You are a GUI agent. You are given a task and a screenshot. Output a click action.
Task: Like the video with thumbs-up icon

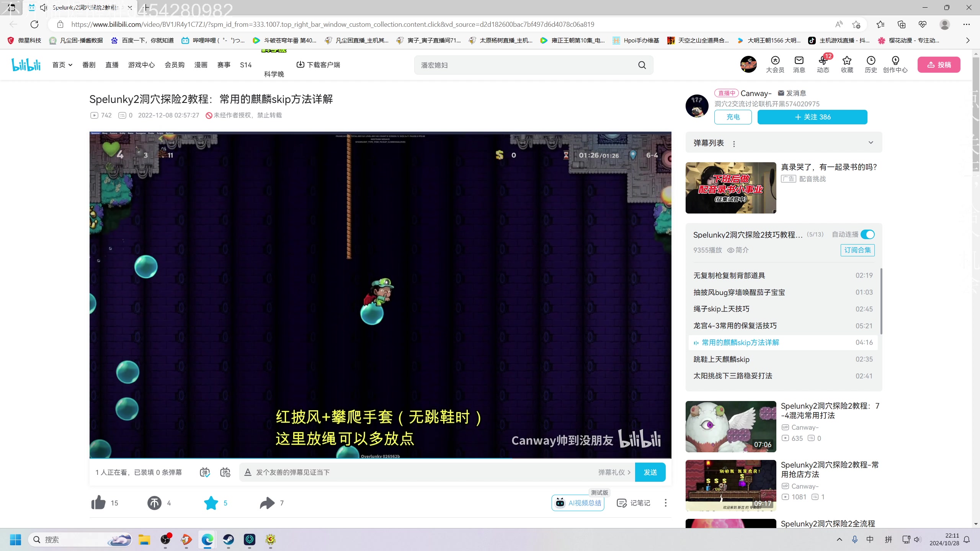(98, 503)
